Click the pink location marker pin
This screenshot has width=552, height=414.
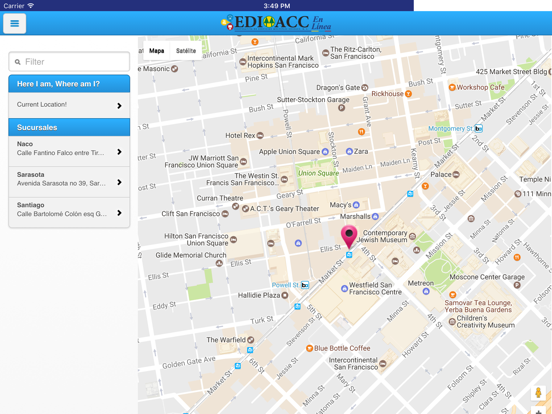[x=349, y=237]
